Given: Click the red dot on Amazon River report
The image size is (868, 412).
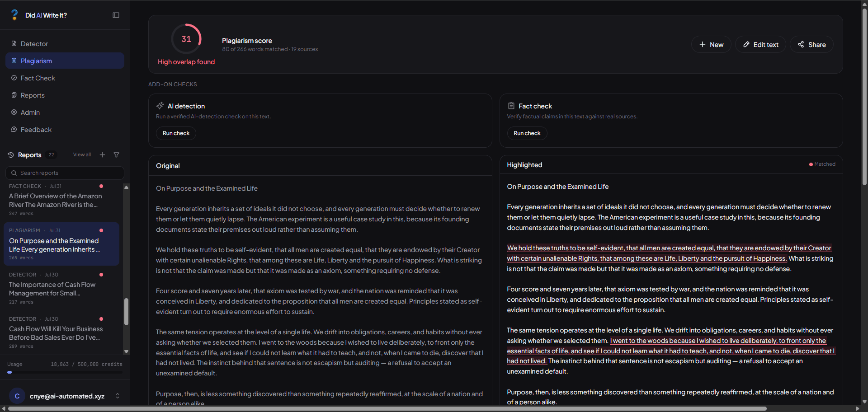Looking at the screenshot, I should tap(101, 186).
